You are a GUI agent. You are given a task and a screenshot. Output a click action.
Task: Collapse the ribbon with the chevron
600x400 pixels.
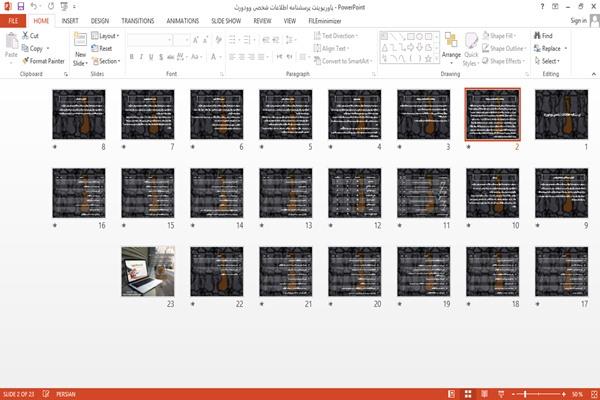click(x=593, y=74)
